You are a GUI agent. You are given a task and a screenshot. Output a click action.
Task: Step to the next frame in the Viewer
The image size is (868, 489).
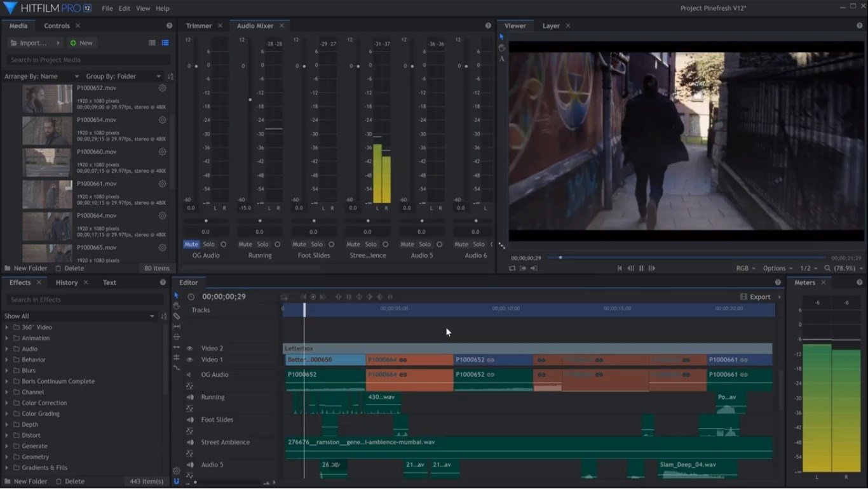click(652, 268)
